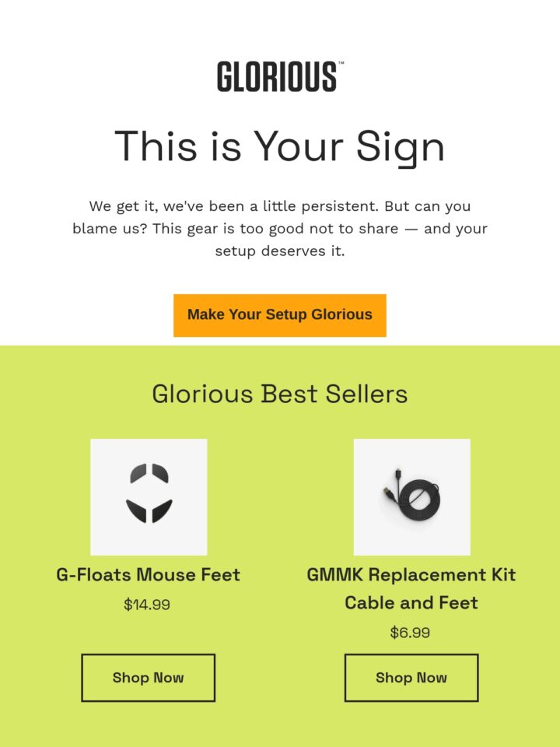Click the $6.99 price

coord(410,633)
